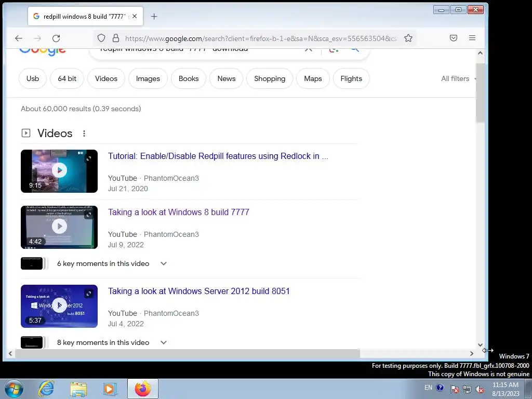This screenshot has height=399, width=532.
Task: Close the redpill windows 8 build tab
Action: pyautogui.click(x=135, y=16)
